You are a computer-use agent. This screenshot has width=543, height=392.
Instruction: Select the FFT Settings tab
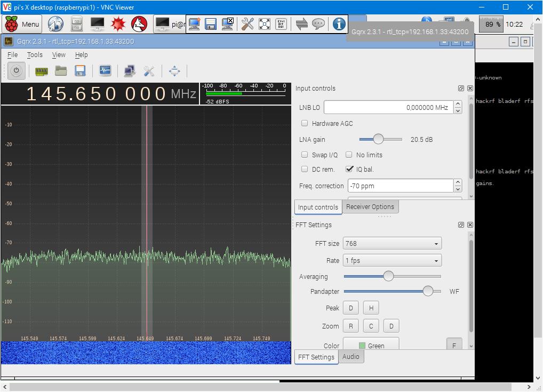pyautogui.click(x=316, y=357)
